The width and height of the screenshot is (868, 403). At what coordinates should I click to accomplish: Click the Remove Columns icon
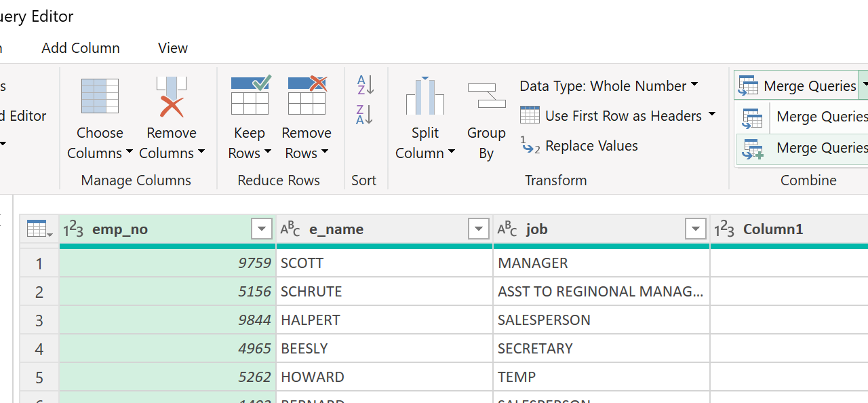[172, 96]
